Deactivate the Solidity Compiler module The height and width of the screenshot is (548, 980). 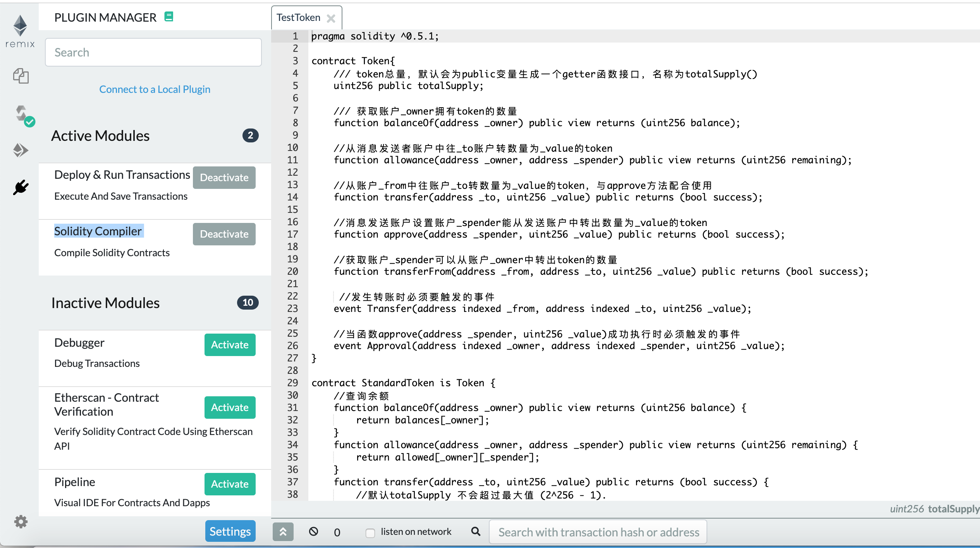224,234
